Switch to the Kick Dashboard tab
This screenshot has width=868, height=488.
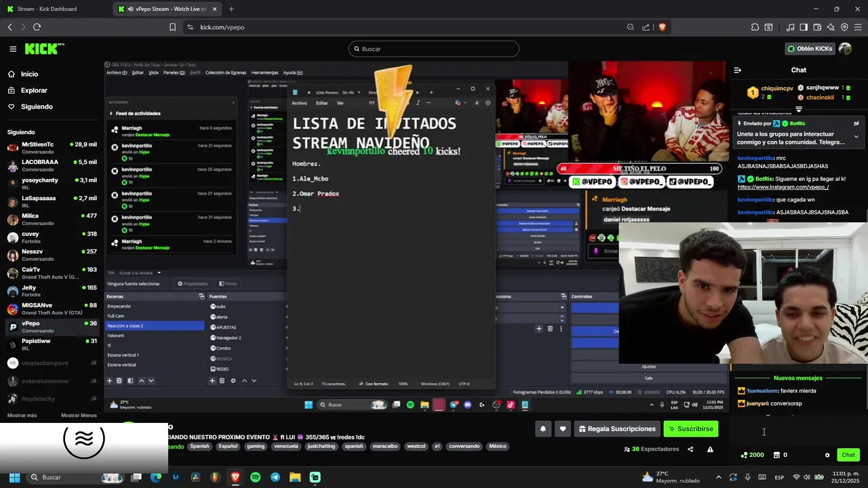pyautogui.click(x=56, y=9)
